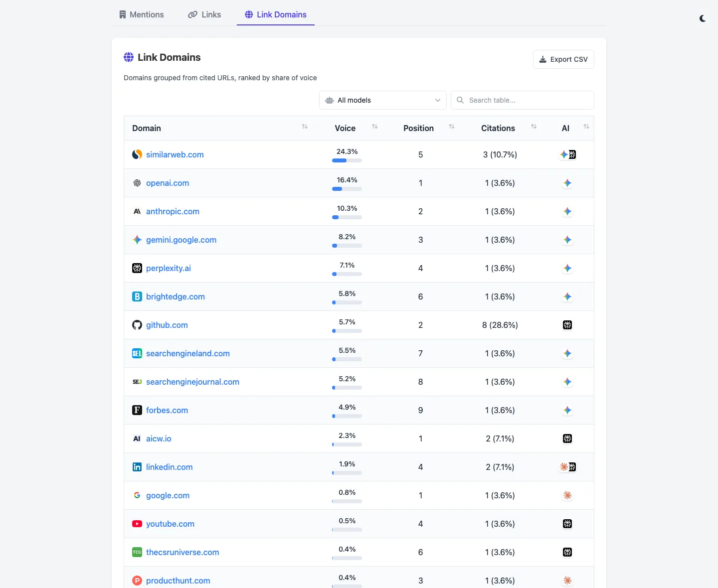Click the aicw.io AI favicon

137,439
